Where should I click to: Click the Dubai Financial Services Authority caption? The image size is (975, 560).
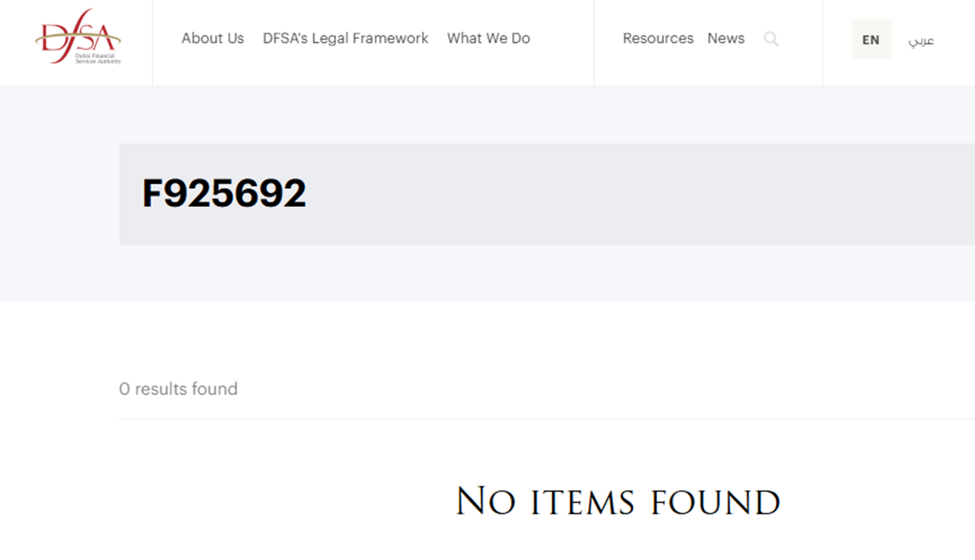coord(98,58)
